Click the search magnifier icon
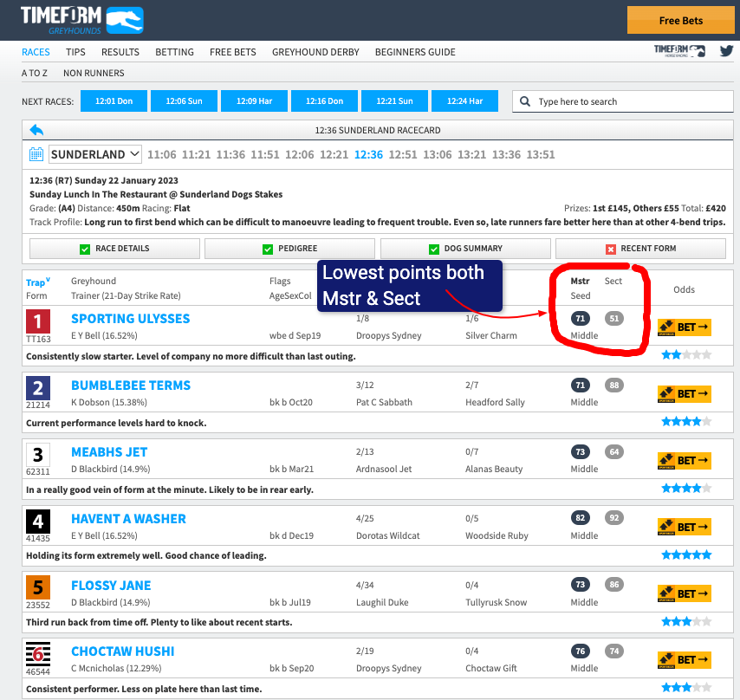 [x=525, y=101]
